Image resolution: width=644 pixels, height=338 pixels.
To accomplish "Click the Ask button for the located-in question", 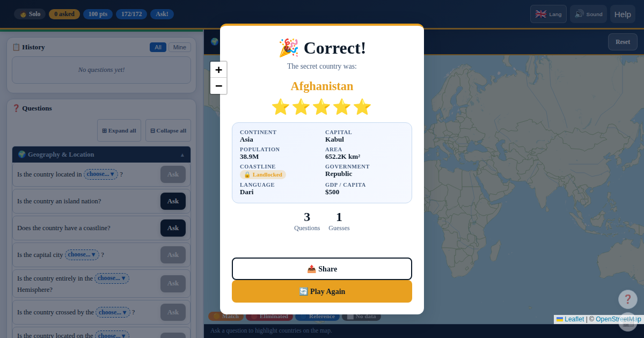I will click(x=173, y=174).
